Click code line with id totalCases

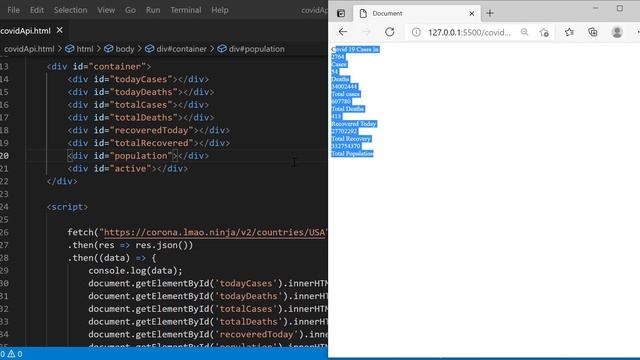pos(138,104)
